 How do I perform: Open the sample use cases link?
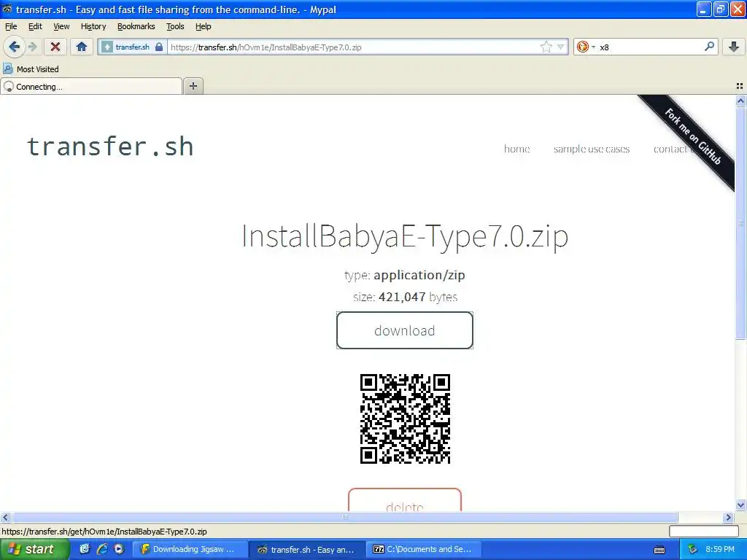592,149
